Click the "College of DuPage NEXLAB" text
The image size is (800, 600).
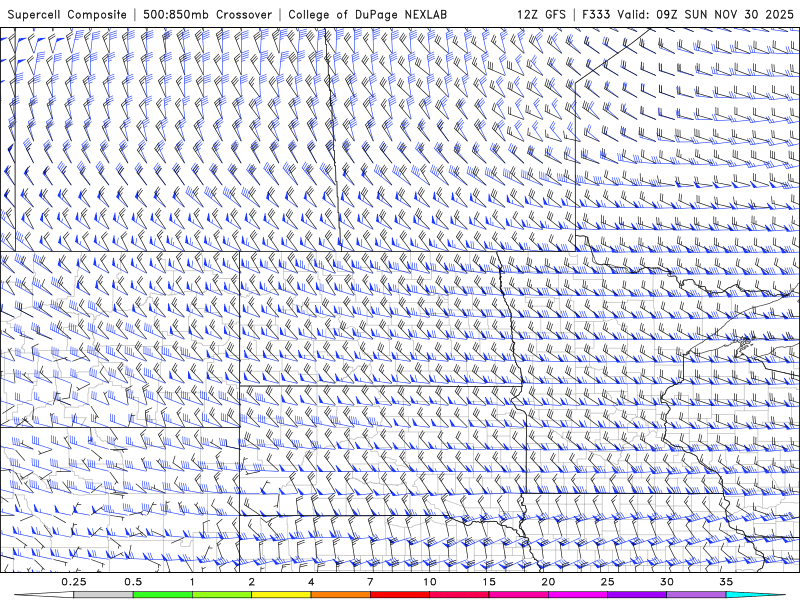[x=367, y=15]
